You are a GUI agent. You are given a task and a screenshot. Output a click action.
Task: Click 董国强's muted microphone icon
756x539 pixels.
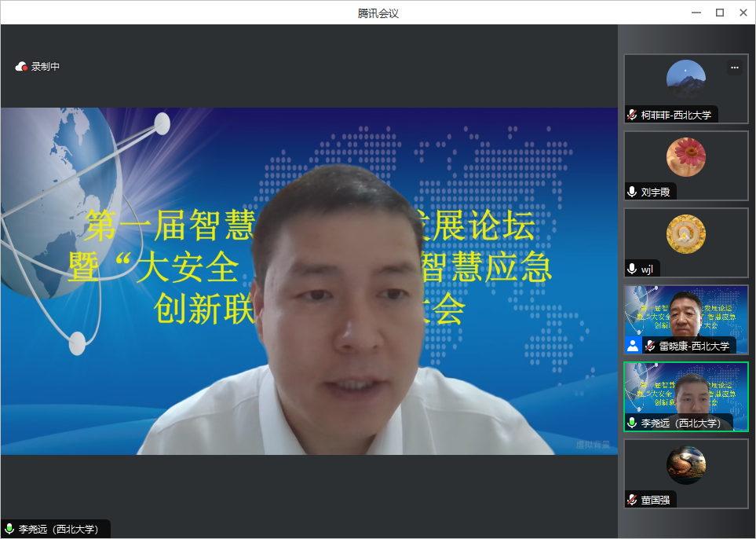tap(632, 500)
